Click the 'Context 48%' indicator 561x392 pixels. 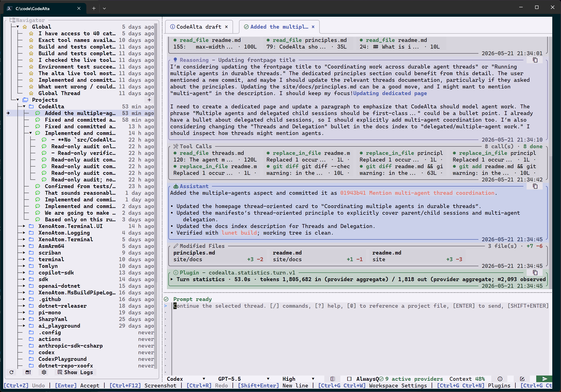coord(467,379)
